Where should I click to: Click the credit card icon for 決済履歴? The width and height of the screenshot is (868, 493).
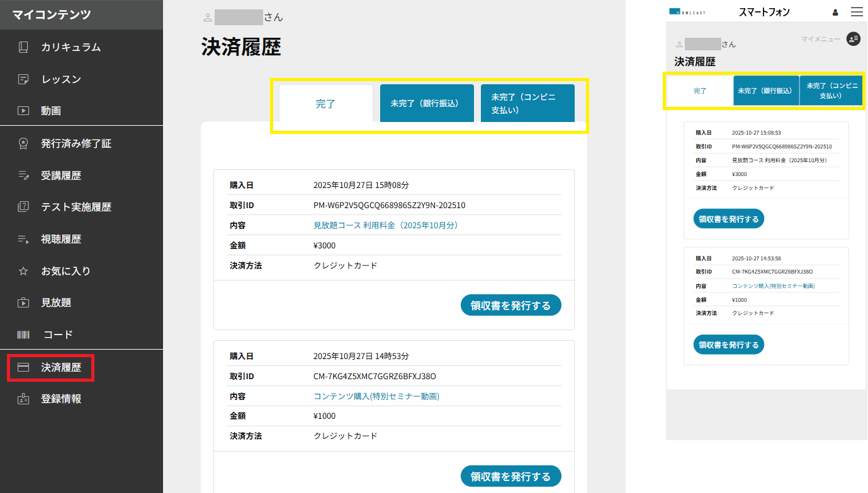23,367
